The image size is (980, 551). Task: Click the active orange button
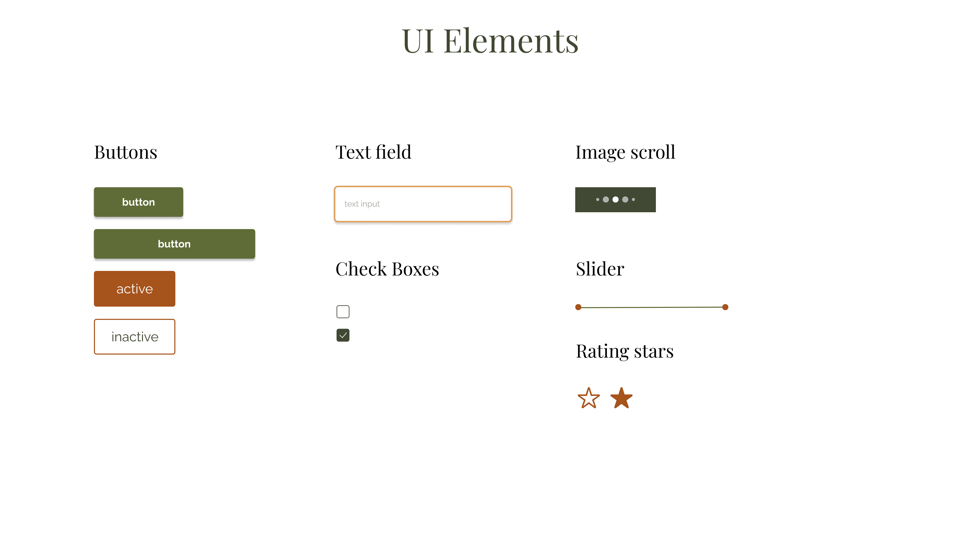(134, 288)
